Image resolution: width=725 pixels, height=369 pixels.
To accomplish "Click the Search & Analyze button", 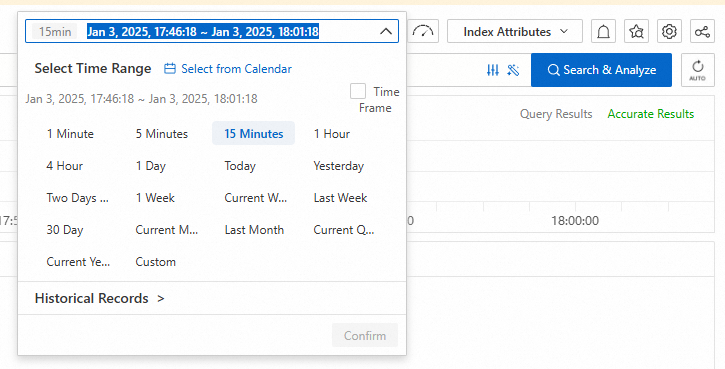I will click(x=601, y=70).
